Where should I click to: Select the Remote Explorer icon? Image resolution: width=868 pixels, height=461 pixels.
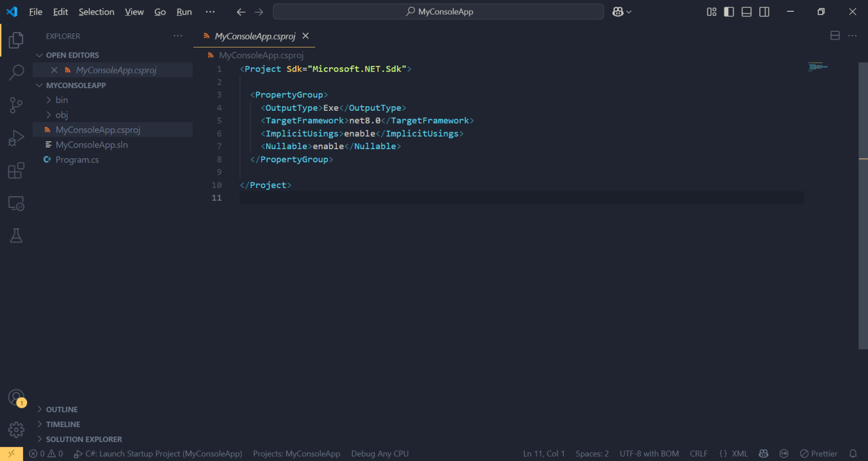click(16, 203)
